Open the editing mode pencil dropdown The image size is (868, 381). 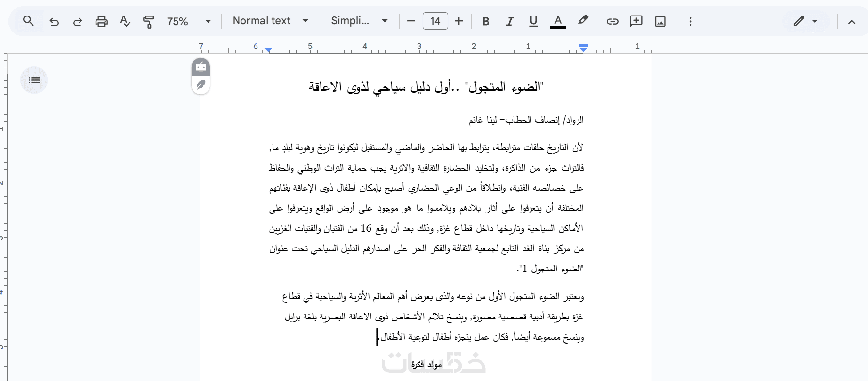(x=805, y=21)
